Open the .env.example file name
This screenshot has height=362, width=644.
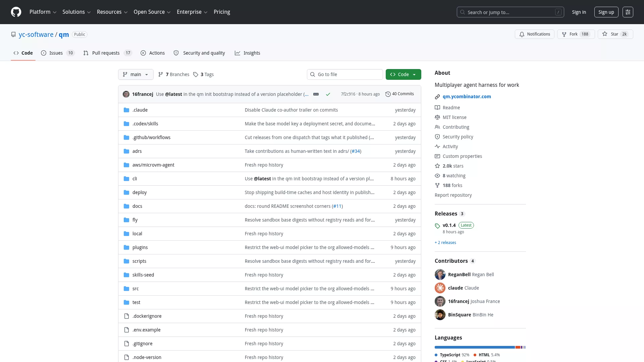(146, 330)
